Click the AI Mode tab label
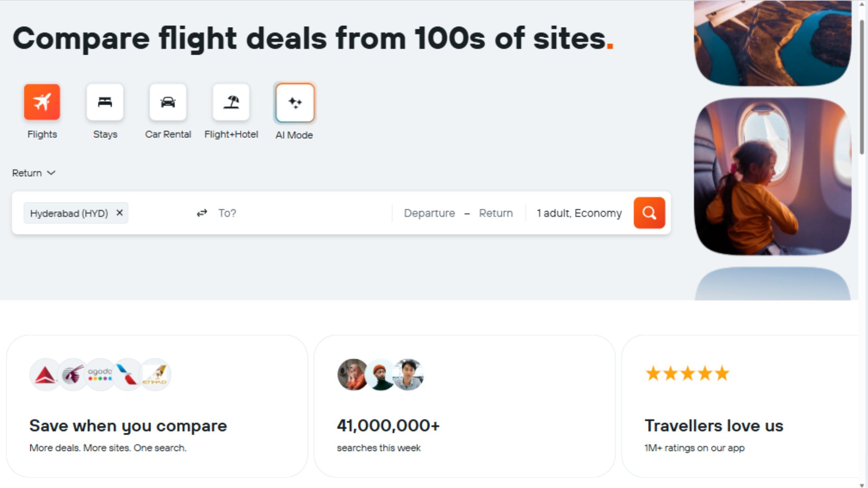The image size is (868, 488). (294, 135)
